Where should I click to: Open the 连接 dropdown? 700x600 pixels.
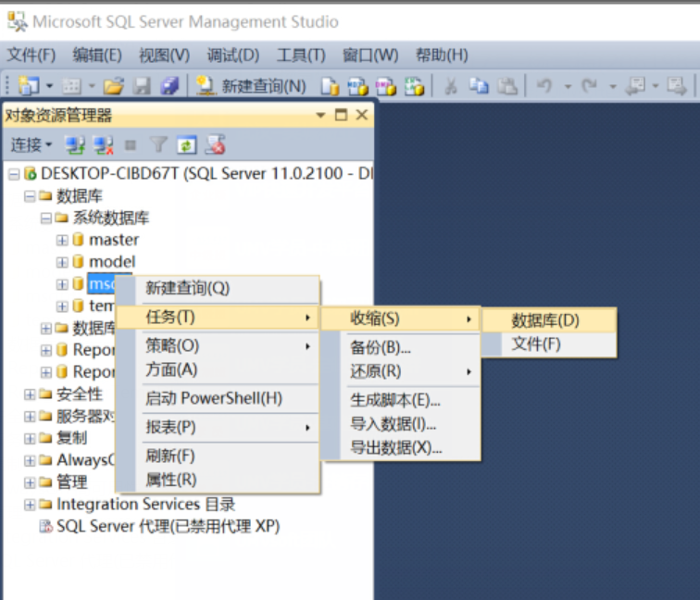(x=31, y=145)
